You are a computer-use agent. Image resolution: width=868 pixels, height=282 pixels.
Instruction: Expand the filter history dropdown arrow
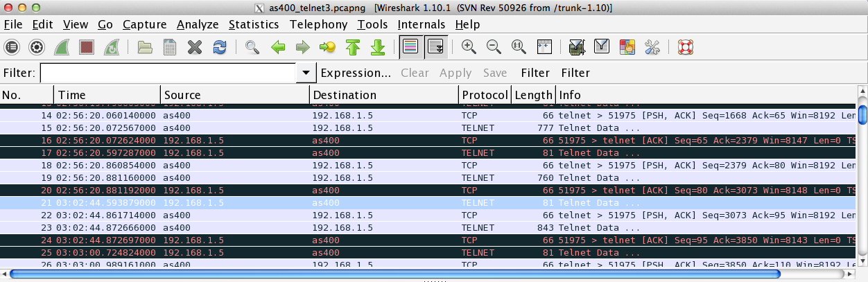(306, 73)
